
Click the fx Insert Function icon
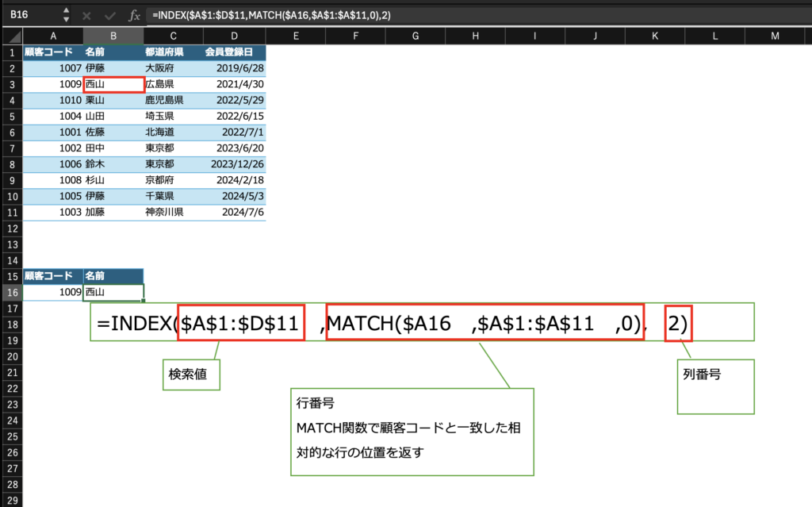click(x=135, y=15)
